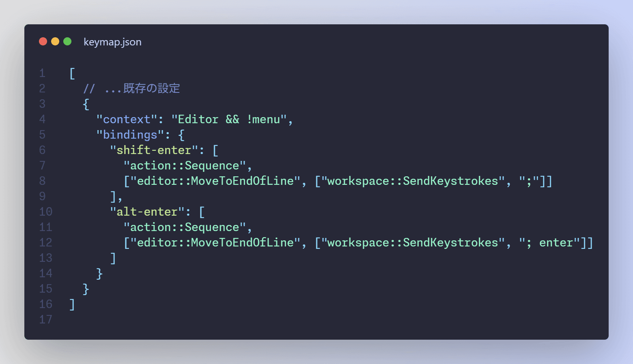633x364 pixels.
Task: Click line number 1 in the gutter
Action: pos(42,73)
